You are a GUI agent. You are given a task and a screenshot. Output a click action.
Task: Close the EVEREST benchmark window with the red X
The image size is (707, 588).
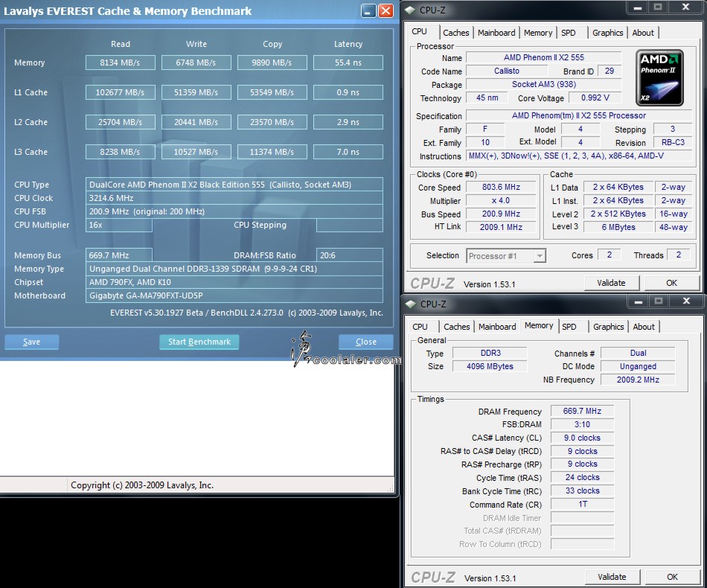pyautogui.click(x=386, y=11)
